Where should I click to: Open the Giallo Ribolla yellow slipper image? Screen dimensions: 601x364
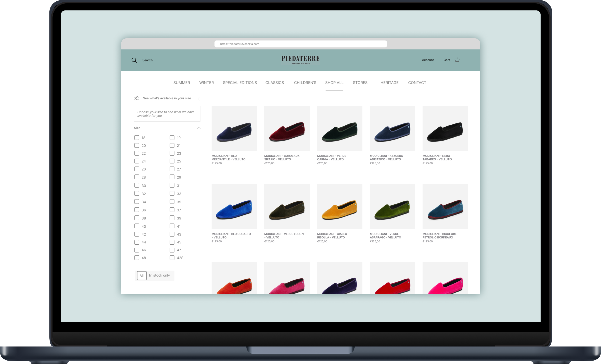(340, 207)
